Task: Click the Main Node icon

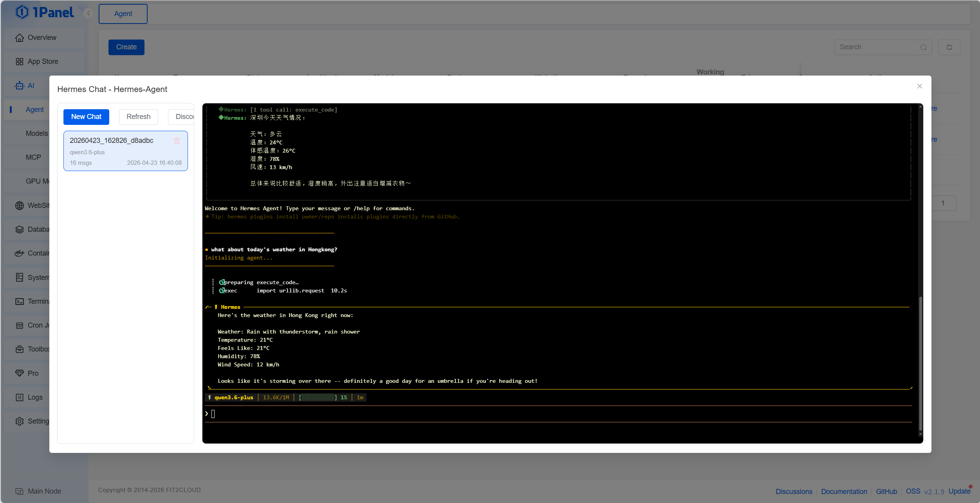Action: point(20,491)
